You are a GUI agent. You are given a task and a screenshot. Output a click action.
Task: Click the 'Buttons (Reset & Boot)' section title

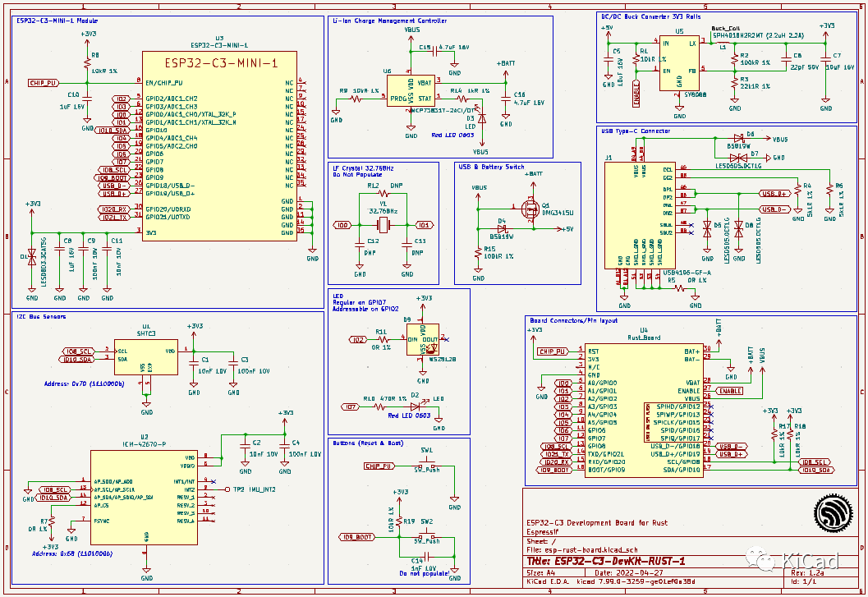(x=368, y=443)
